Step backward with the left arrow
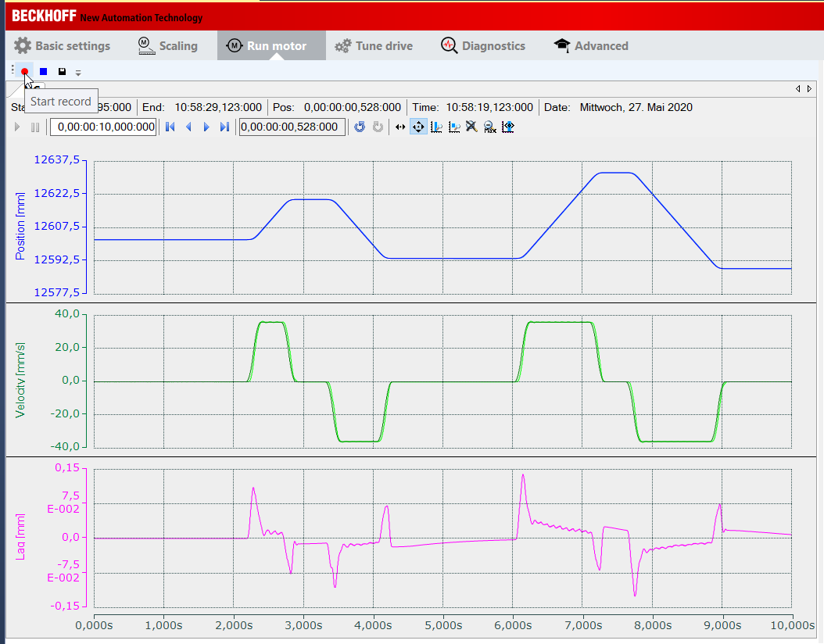This screenshot has width=824, height=644. coord(188,127)
